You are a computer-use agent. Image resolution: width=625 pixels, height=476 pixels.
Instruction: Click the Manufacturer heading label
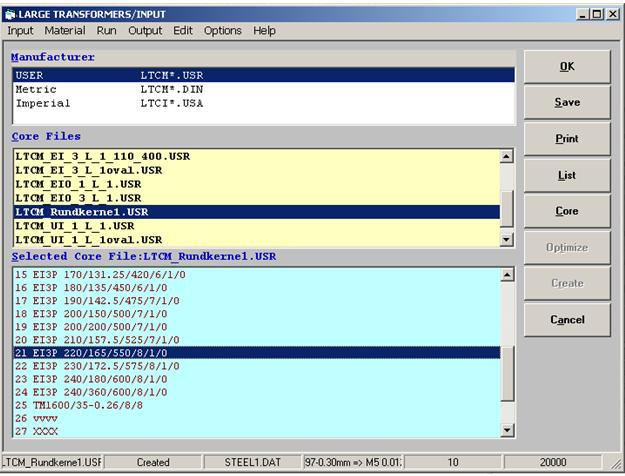(x=53, y=57)
